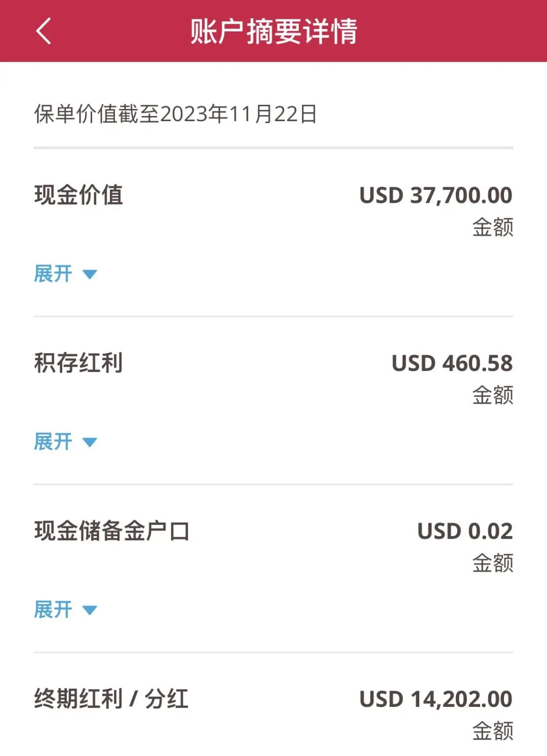547x756 pixels.
Task: Click 金额 caption below USD 14,202.00
Action: 492,731
